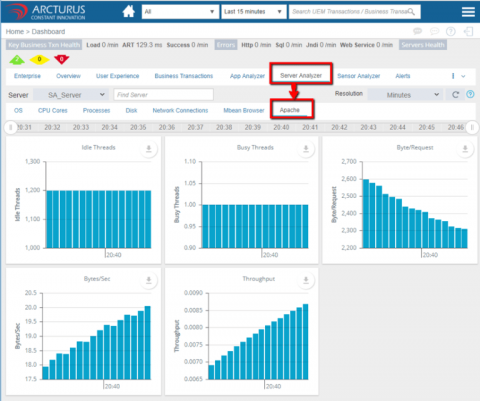Click ART 129.3 ms metric
The width and height of the screenshot is (480, 401).
pyautogui.click(x=142, y=45)
